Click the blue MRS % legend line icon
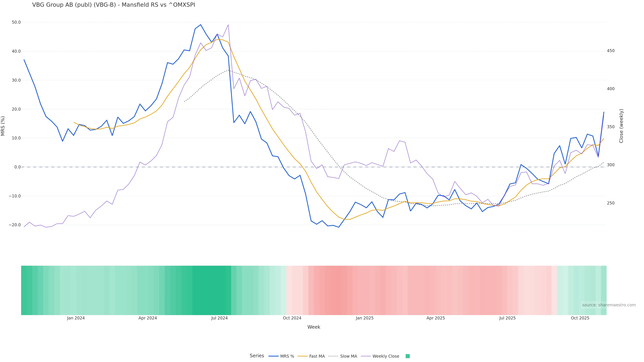Screen dimensions: 644x362 [x=273, y=356]
